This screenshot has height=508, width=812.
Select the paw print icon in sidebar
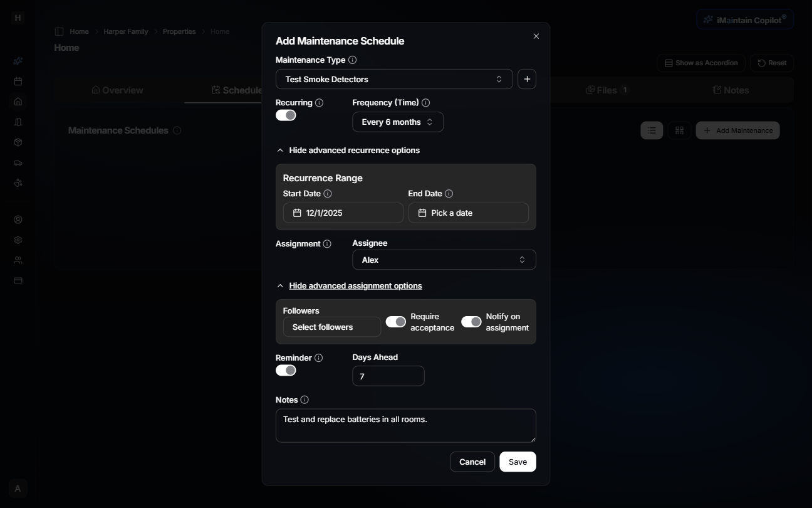pyautogui.click(x=18, y=183)
